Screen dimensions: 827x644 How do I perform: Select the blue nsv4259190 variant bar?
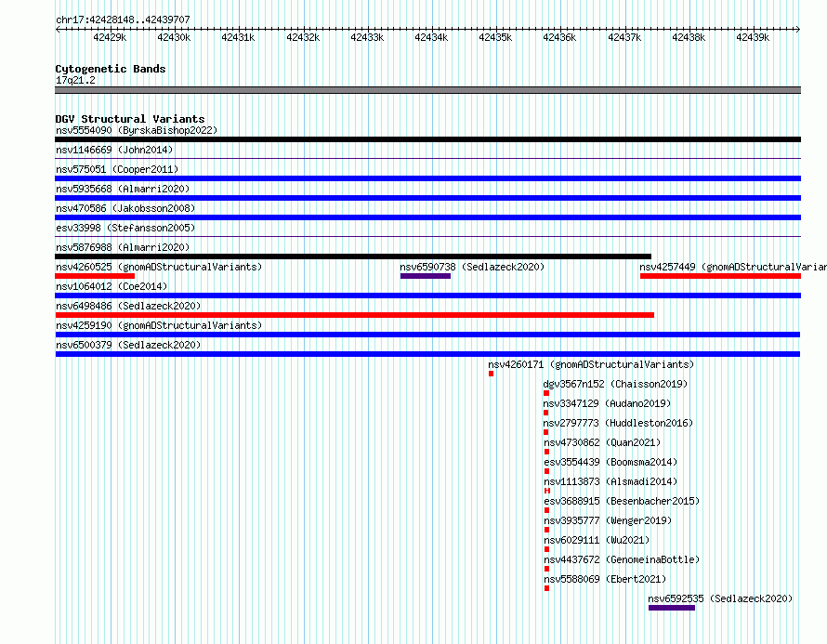[x=427, y=335]
